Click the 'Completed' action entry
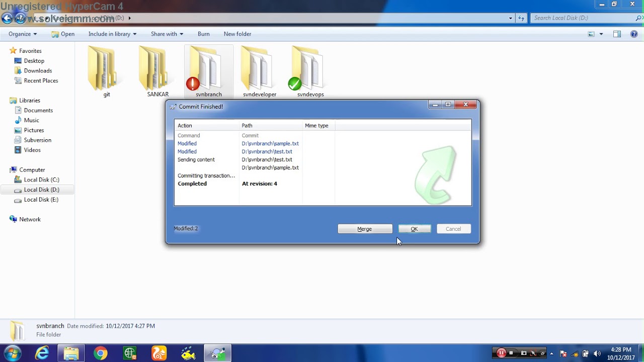Image resolution: width=644 pixels, height=362 pixels. 192,184
